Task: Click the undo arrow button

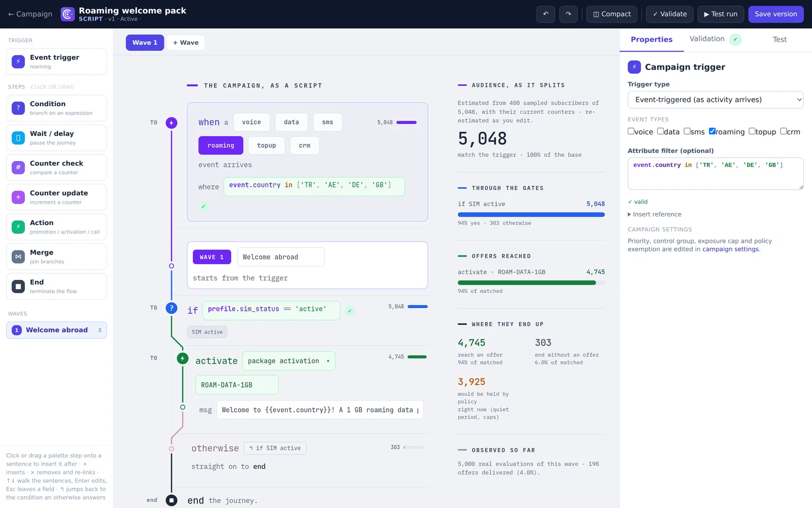Action: (546, 14)
